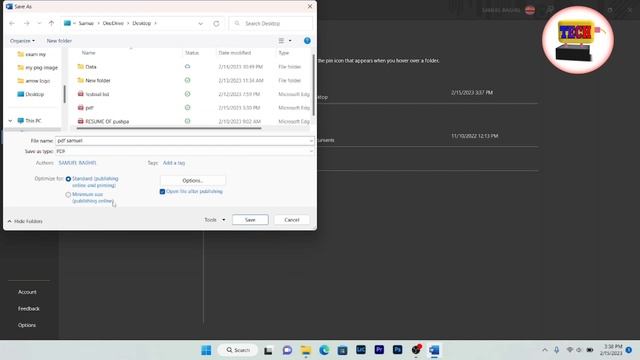Click the notification badge beside the clock
The width and height of the screenshot is (640, 360).
click(629, 350)
